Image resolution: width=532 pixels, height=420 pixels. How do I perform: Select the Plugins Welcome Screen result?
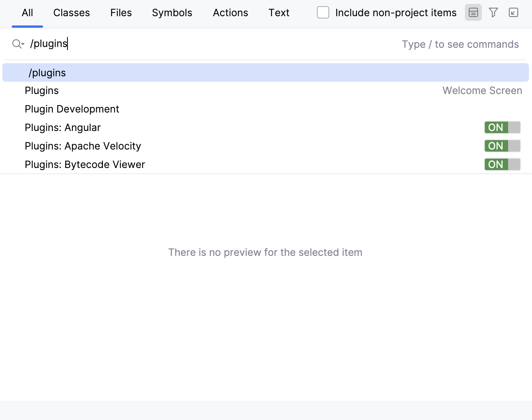tap(266, 91)
